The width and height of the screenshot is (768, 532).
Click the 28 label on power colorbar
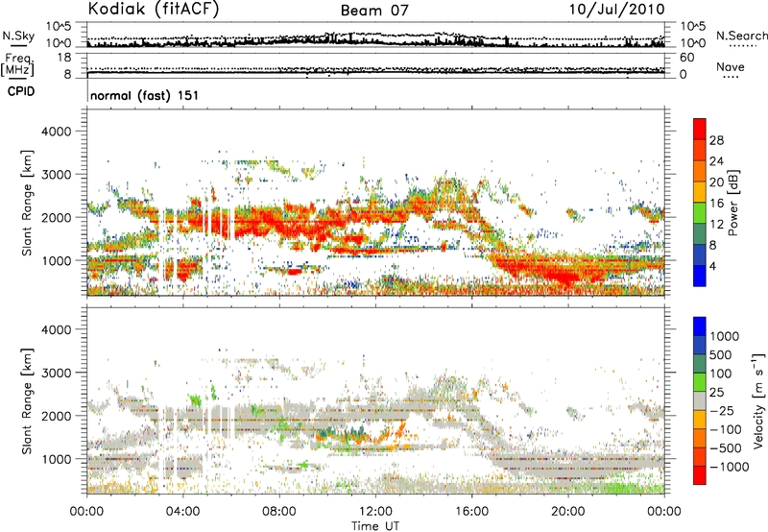click(x=716, y=140)
